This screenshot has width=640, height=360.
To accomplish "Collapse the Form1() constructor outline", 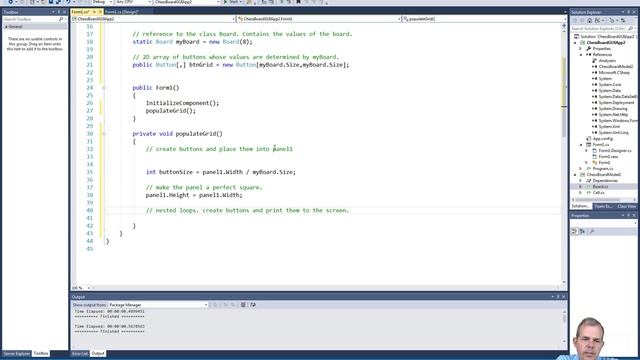I will click(x=104, y=88).
